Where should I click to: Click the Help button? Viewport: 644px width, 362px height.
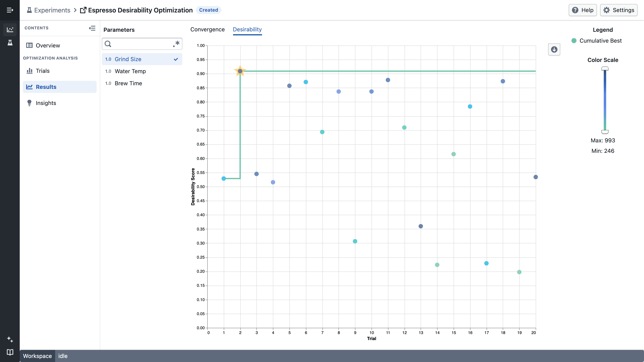pos(582,10)
